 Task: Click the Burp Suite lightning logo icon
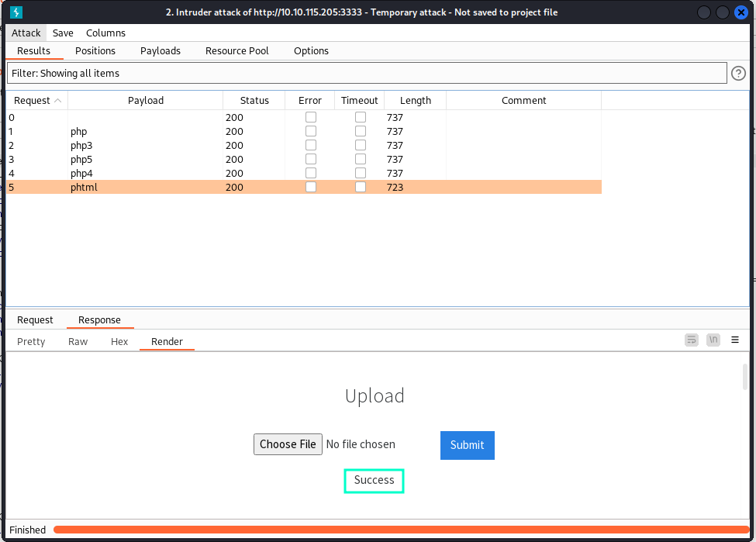click(x=16, y=12)
